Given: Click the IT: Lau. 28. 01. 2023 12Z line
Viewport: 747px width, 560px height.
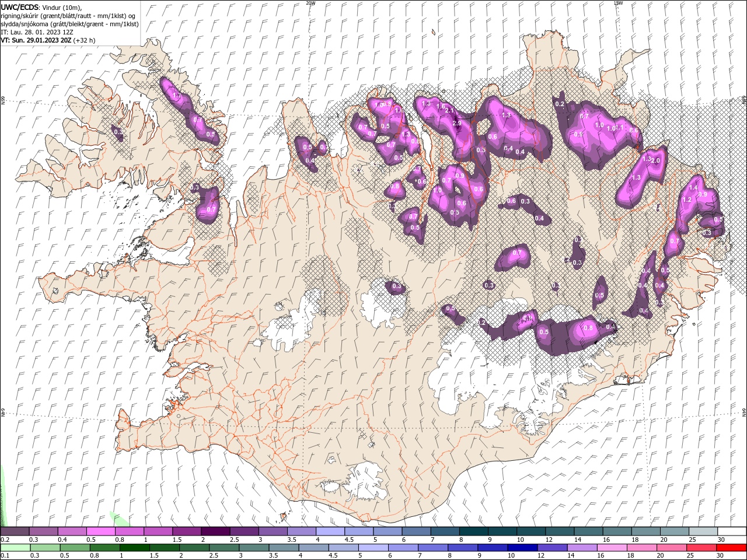Looking at the screenshot, I should coord(37,32).
